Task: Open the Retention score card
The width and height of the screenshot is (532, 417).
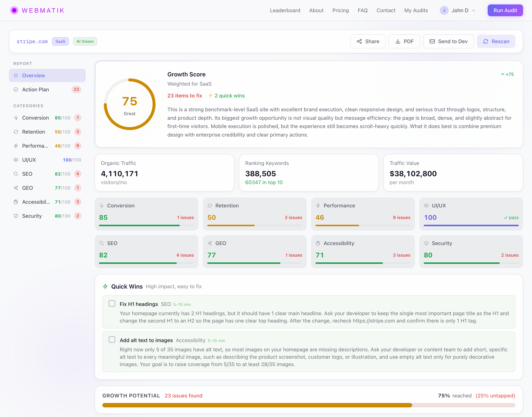Action: point(254,214)
